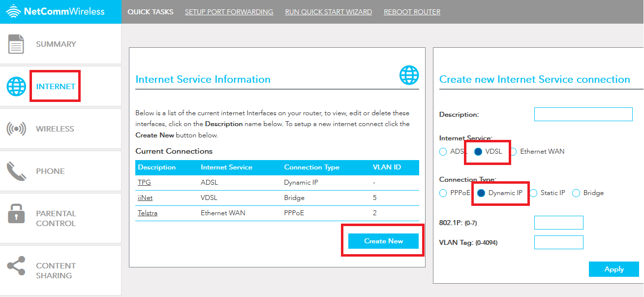Select the ADSL internet service option

click(x=443, y=152)
